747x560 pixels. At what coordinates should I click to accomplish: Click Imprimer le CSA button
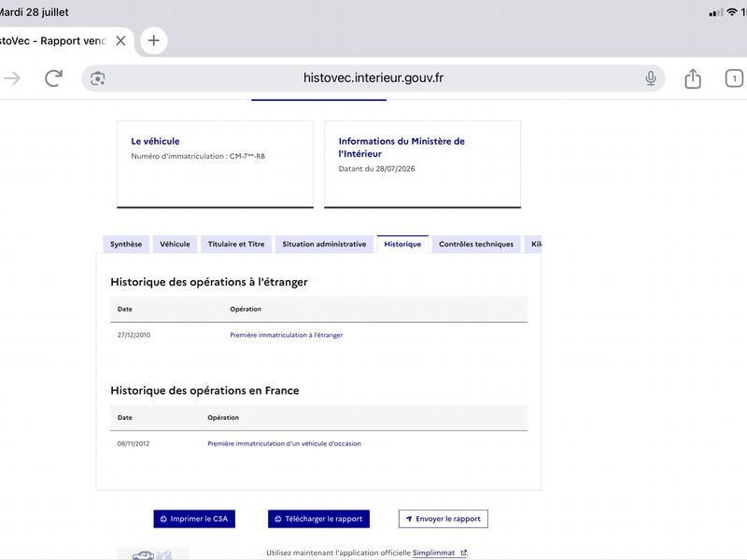(x=194, y=519)
